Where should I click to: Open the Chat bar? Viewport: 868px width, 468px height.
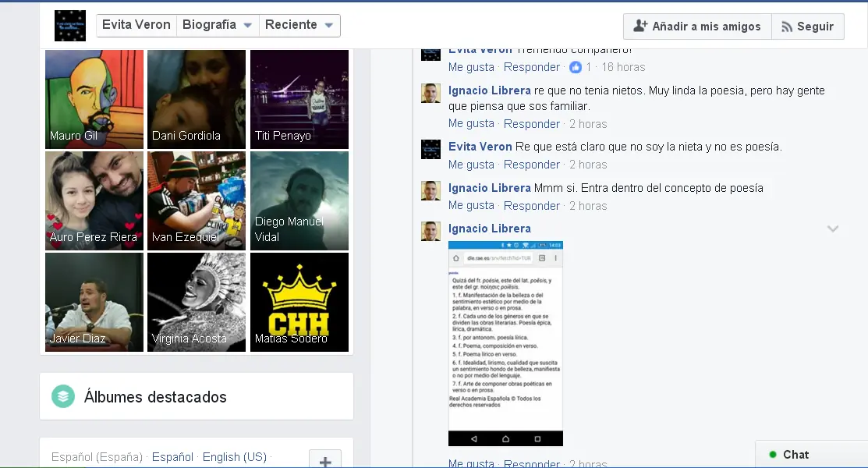tap(812, 454)
